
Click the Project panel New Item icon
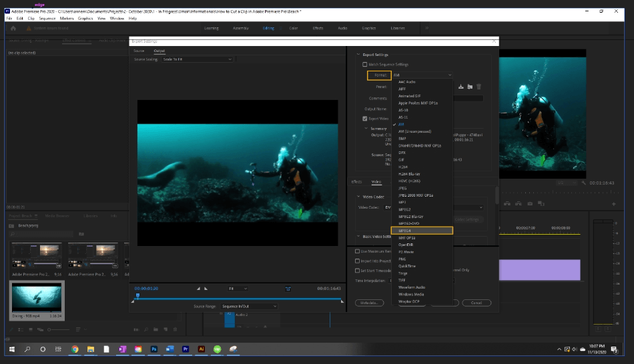tap(166, 329)
